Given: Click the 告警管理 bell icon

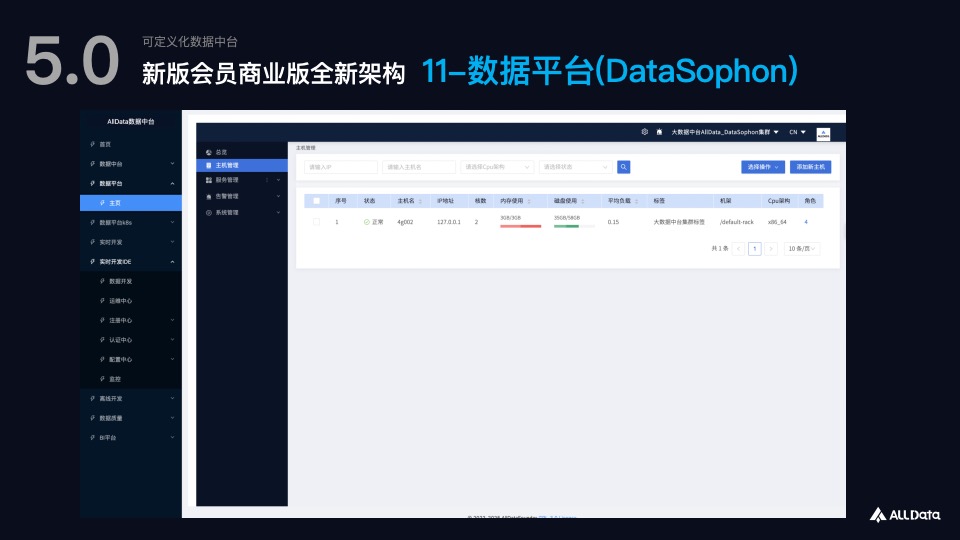Looking at the screenshot, I should (209, 197).
